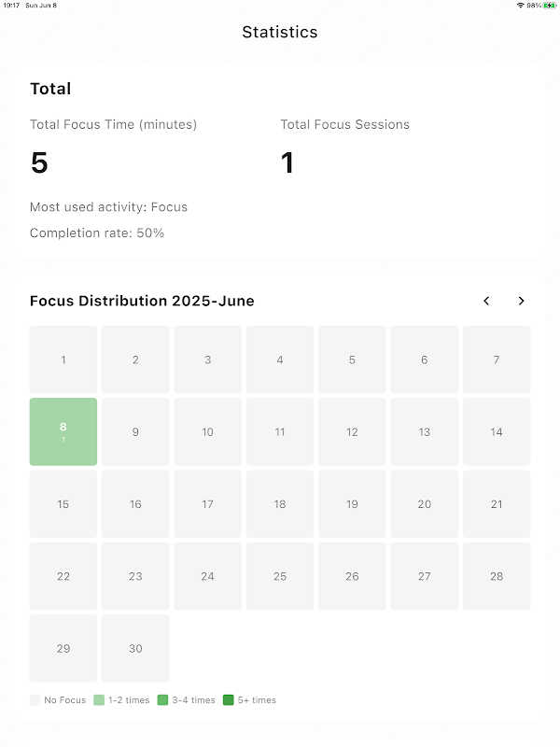The image size is (560, 747).
Task: Select highlighted June 8 calendar cell
Action: [63, 431]
